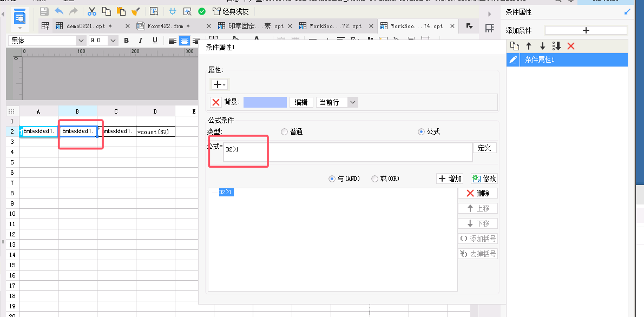644x317 pixels.
Task: Remove the 背景 property with red X
Action: pyautogui.click(x=215, y=102)
